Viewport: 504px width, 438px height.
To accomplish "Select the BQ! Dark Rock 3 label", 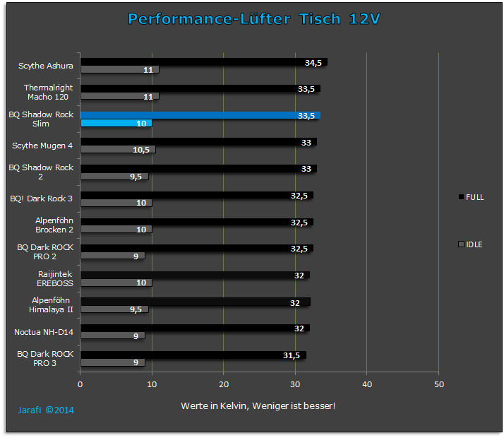I will 41,199.
